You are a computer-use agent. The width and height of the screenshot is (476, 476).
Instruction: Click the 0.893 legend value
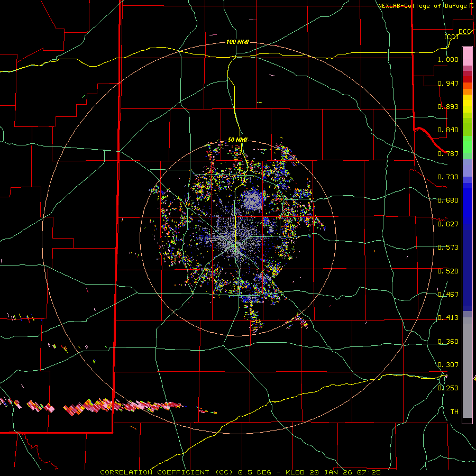coord(448,106)
